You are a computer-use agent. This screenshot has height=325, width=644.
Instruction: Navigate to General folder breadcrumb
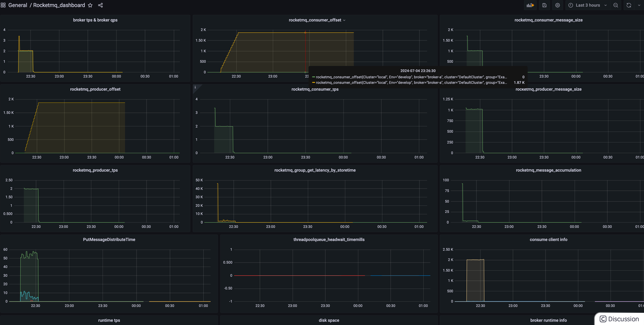tap(17, 5)
